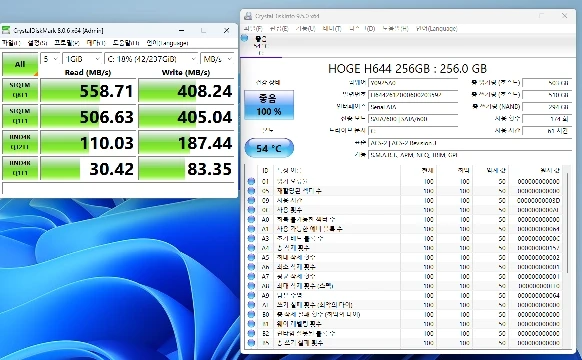Click the ID column header

click(265, 170)
